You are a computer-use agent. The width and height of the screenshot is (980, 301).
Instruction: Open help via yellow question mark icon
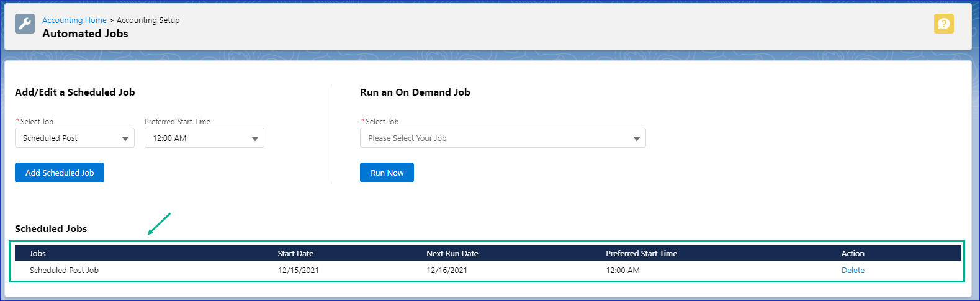point(943,24)
